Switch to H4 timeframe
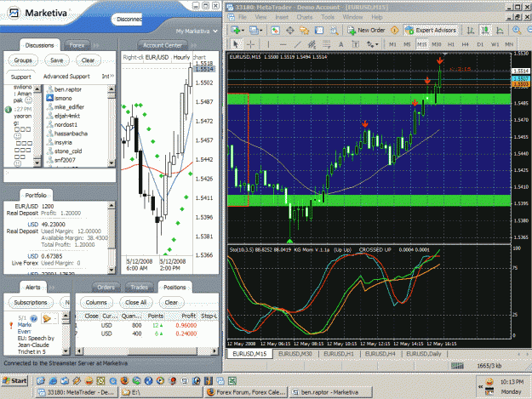Screen dimensions: 532x399 click(x=465, y=44)
